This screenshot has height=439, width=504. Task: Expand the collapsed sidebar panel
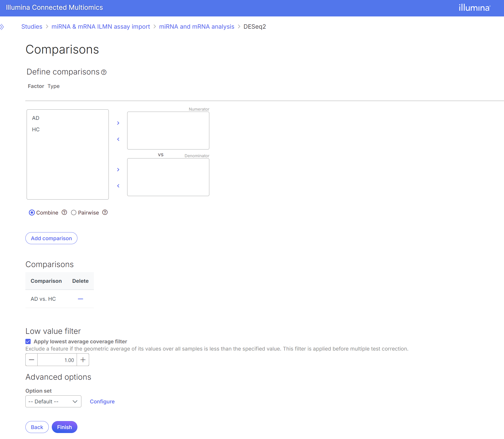(2, 27)
